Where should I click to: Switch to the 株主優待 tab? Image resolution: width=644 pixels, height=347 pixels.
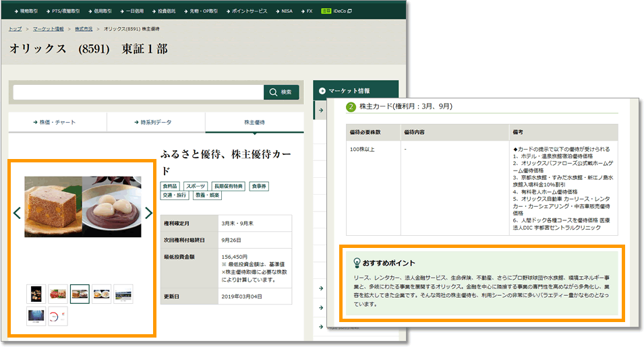(255, 122)
